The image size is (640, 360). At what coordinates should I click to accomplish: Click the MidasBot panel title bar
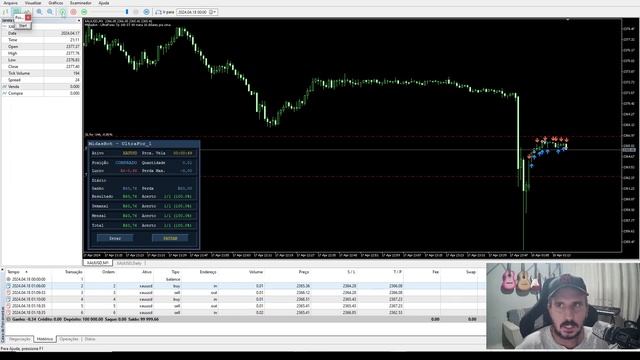(x=143, y=144)
